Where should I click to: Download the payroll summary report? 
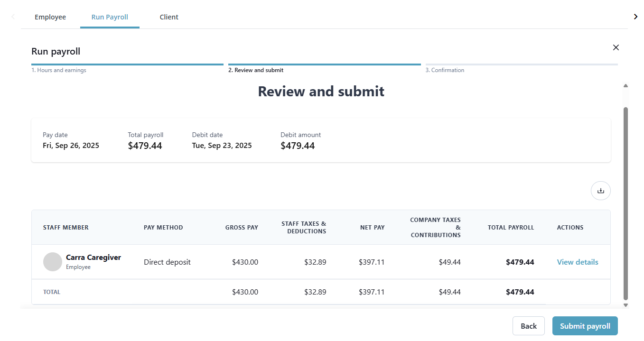(600, 191)
